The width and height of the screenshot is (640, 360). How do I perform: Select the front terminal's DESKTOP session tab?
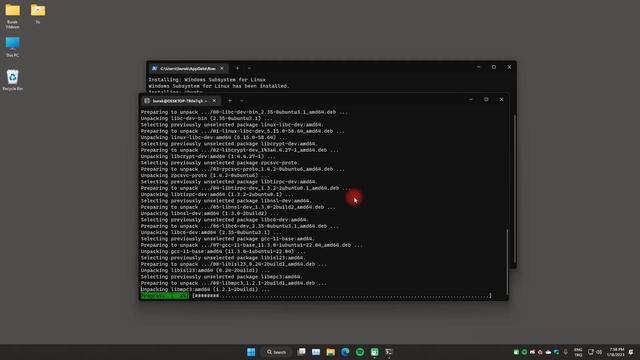181,100
